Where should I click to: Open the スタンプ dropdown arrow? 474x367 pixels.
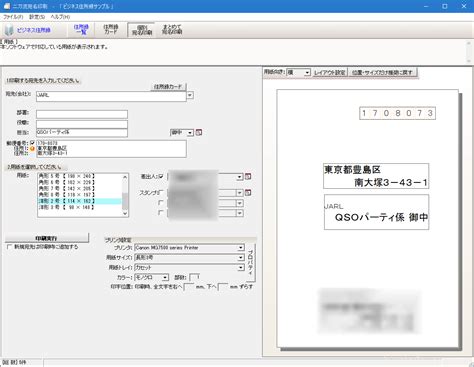[x=240, y=193]
